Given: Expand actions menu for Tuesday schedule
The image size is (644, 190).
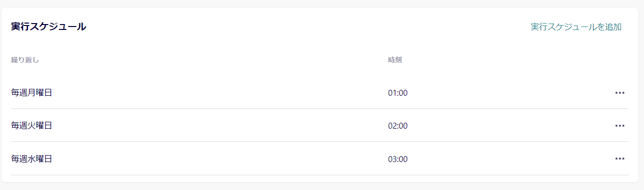Looking at the screenshot, I should [x=619, y=126].
